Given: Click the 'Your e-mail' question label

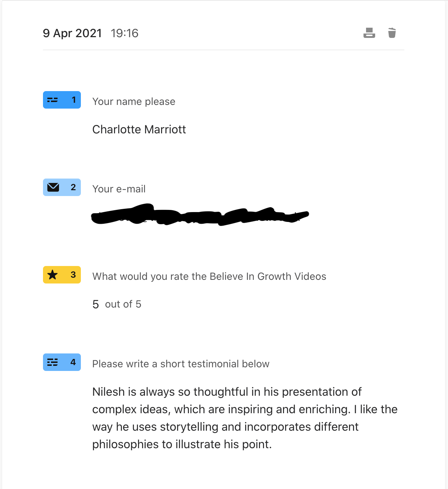Looking at the screenshot, I should click(119, 189).
